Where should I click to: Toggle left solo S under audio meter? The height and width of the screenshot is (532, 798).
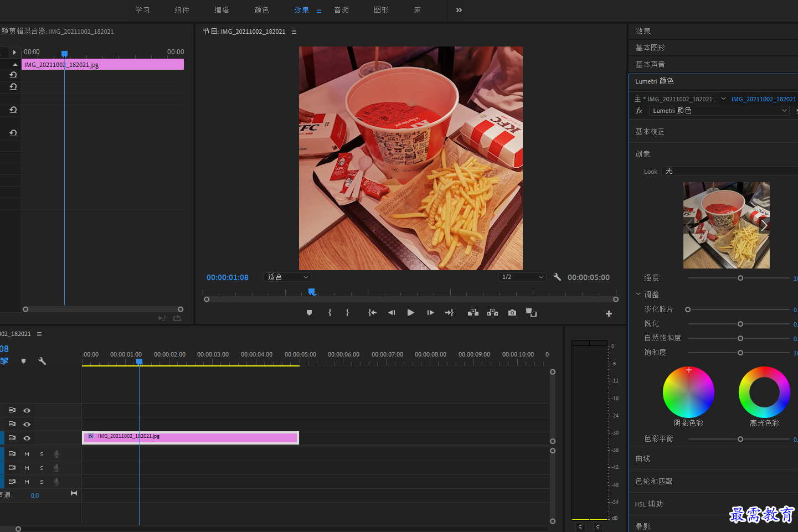click(580, 527)
